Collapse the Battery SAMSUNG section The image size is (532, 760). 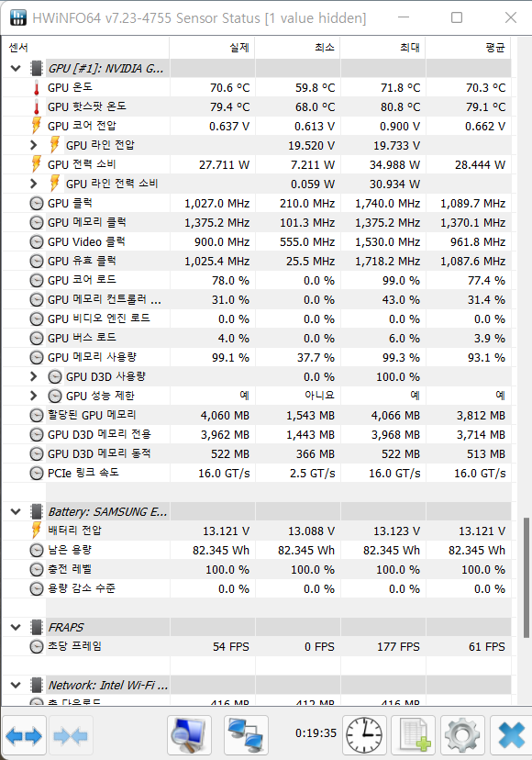click(x=15, y=511)
